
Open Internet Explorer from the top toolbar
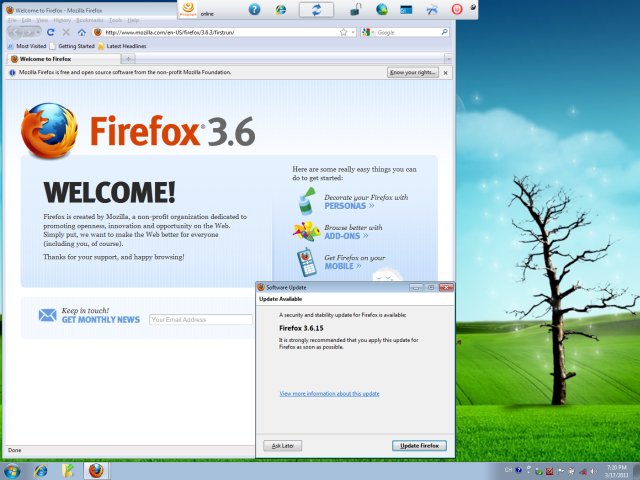(280, 9)
